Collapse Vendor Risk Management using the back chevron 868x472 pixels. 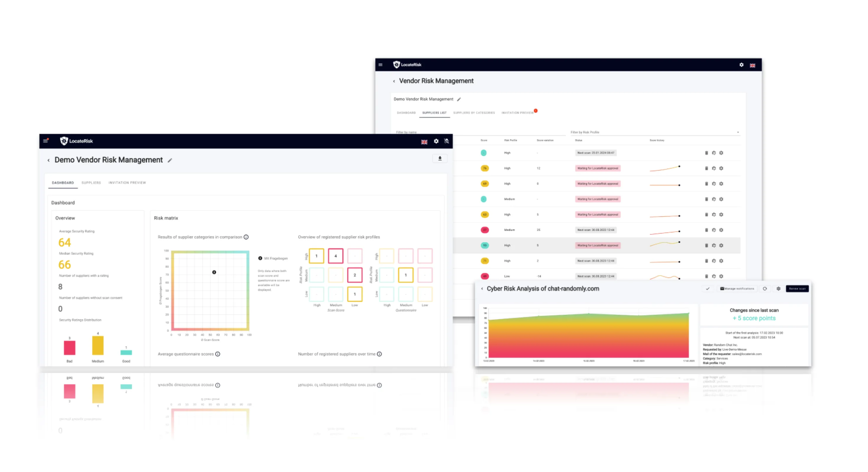click(394, 81)
